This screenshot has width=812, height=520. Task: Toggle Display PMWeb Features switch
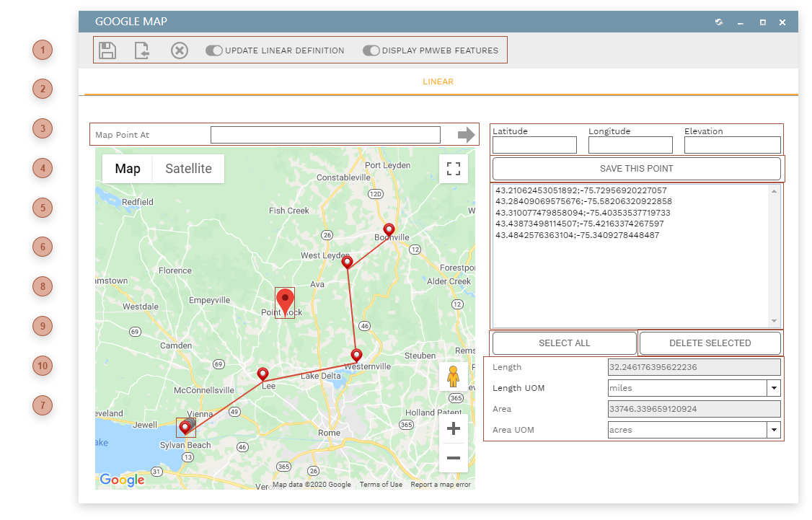click(x=371, y=50)
